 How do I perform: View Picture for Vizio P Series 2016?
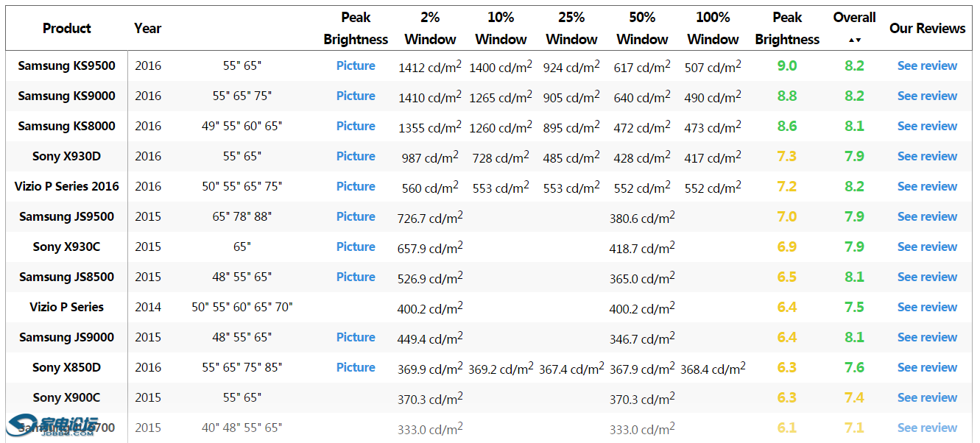[356, 186]
